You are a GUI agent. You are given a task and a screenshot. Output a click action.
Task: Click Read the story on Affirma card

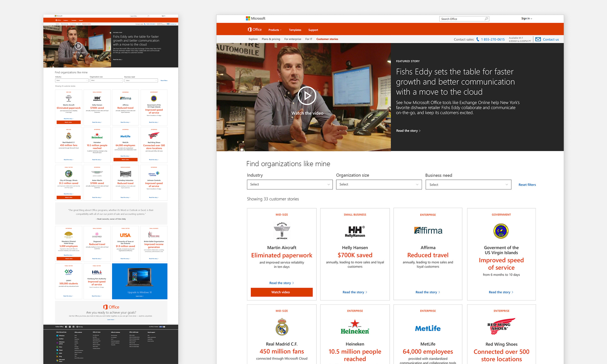point(428,292)
